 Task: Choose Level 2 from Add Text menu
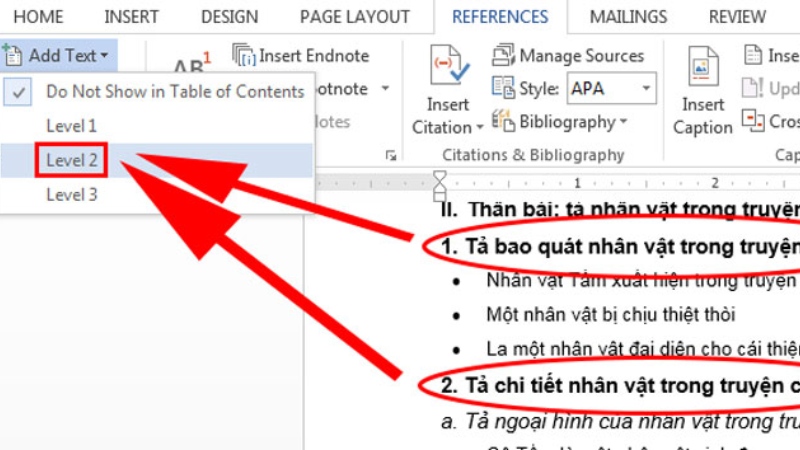[72, 160]
